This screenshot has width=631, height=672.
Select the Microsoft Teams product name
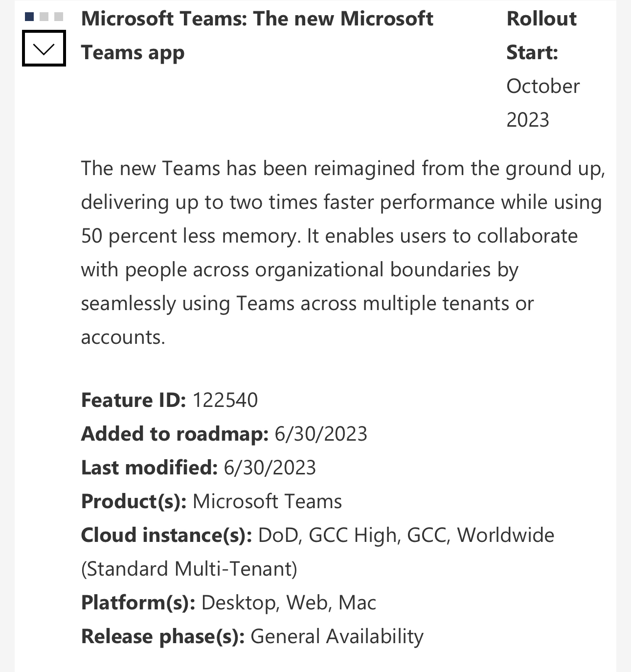267,501
